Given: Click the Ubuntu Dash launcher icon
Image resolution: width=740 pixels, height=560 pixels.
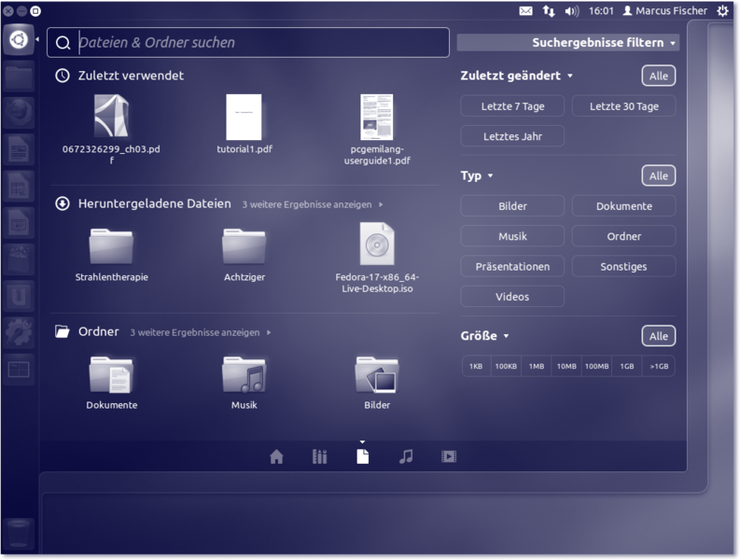Looking at the screenshot, I should [19, 40].
